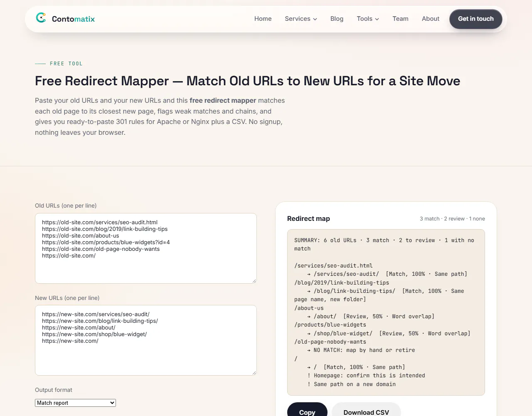This screenshot has height=416, width=532.
Task: Click the old-page-nobody-wants URL line in Old URLs
Action: (101, 249)
